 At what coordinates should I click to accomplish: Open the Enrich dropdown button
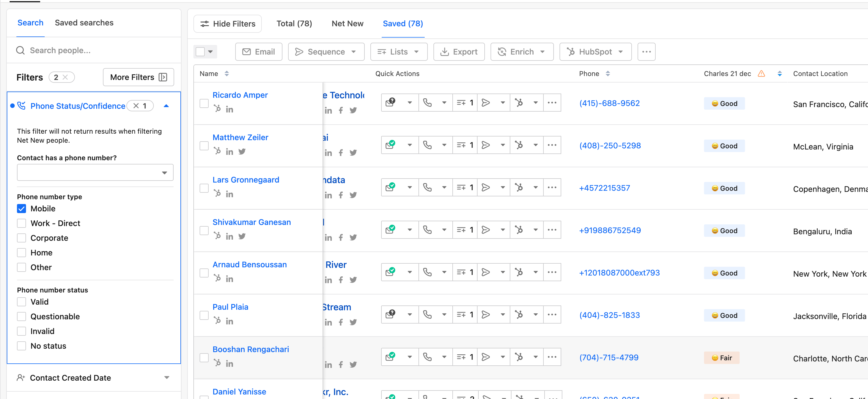[x=522, y=52]
